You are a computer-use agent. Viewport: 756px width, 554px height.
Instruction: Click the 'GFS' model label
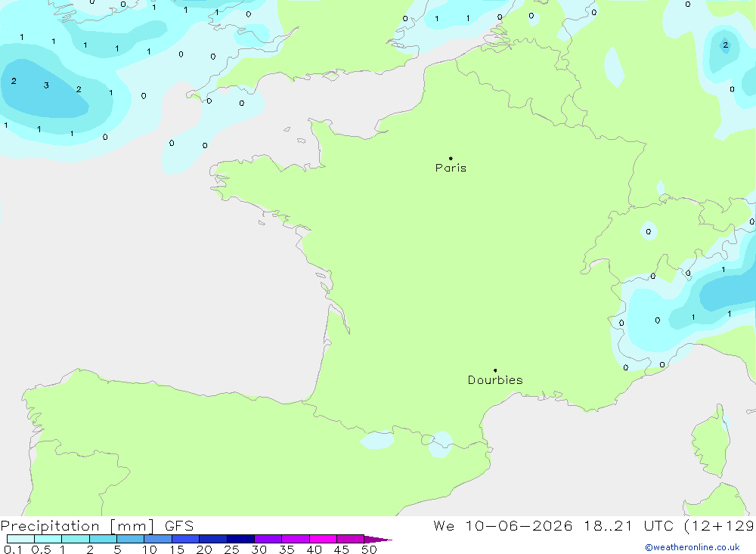point(179,526)
